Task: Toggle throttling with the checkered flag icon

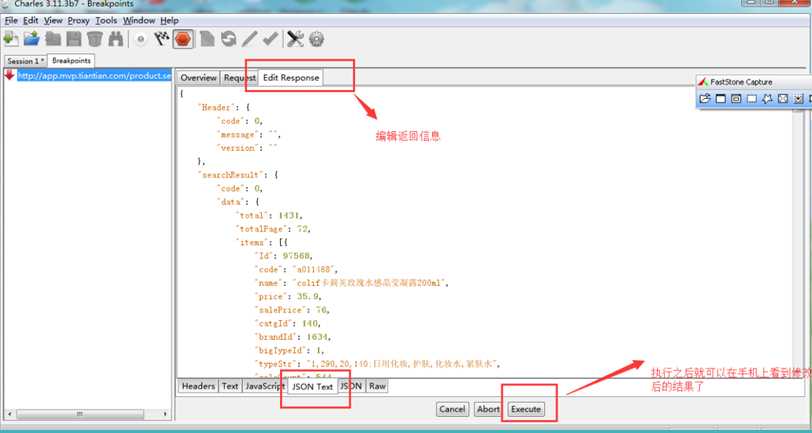Action: point(162,39)
